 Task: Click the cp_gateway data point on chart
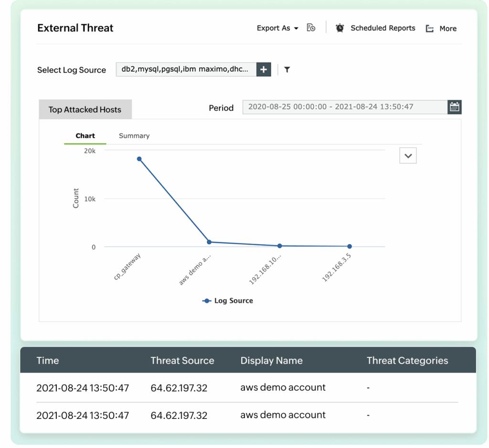(139, 159)
